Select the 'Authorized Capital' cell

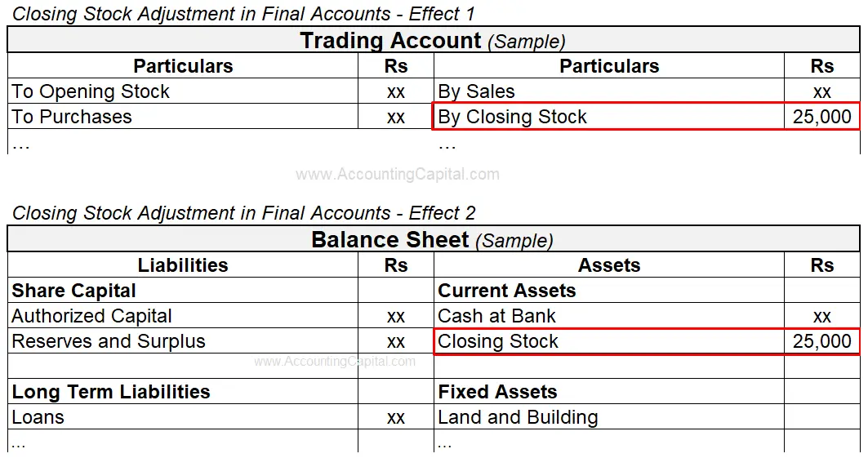click(92, 316)
